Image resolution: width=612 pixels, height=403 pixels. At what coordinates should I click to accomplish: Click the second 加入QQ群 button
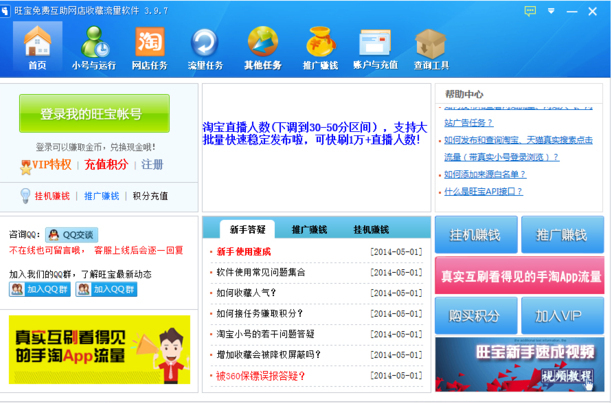pos(106,289)
